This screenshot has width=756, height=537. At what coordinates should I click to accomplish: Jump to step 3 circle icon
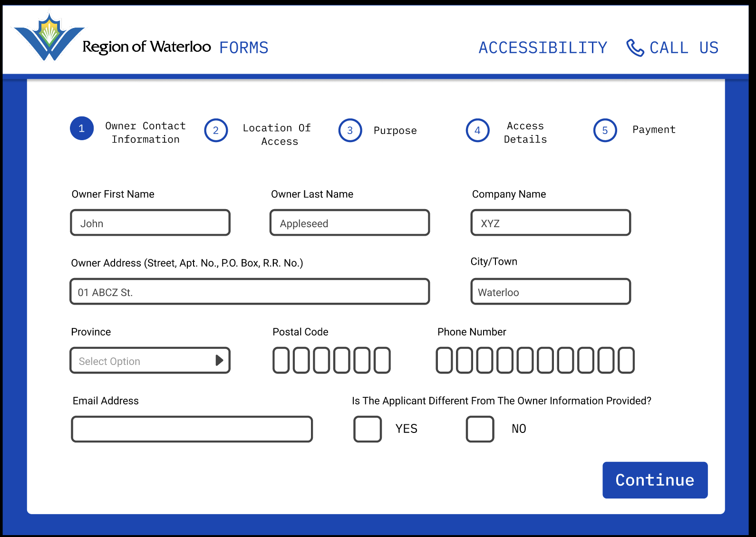pos(350,130)
